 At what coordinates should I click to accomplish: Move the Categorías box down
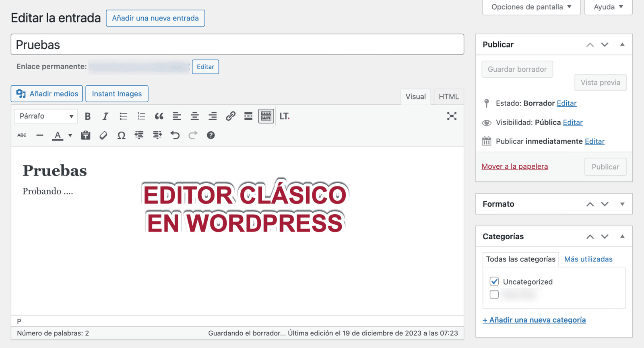point(605,236)
